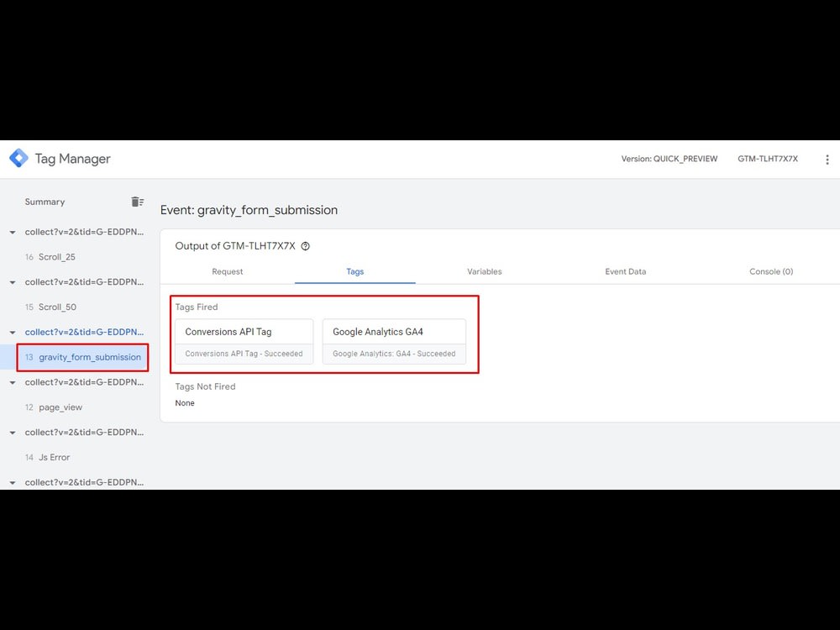Open the Variables tab
The image size is (840, 630).
(x=485, y=271)
